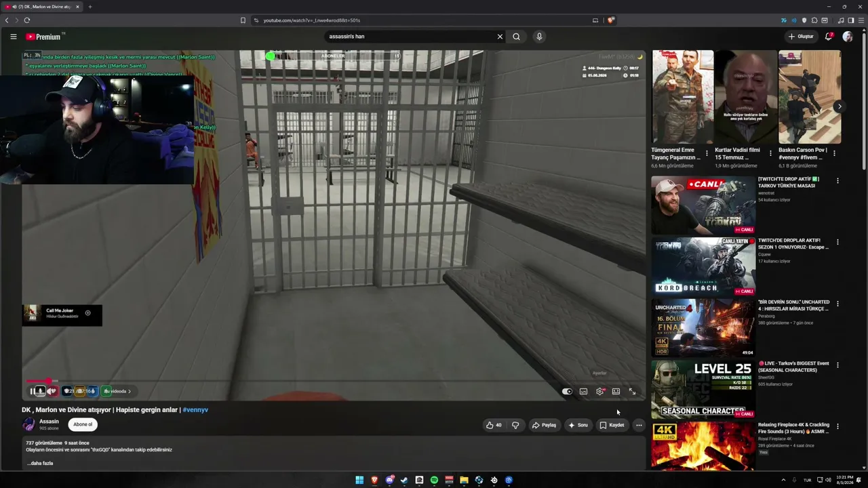Show hidden system tray icons

click(x=784, y=480)
